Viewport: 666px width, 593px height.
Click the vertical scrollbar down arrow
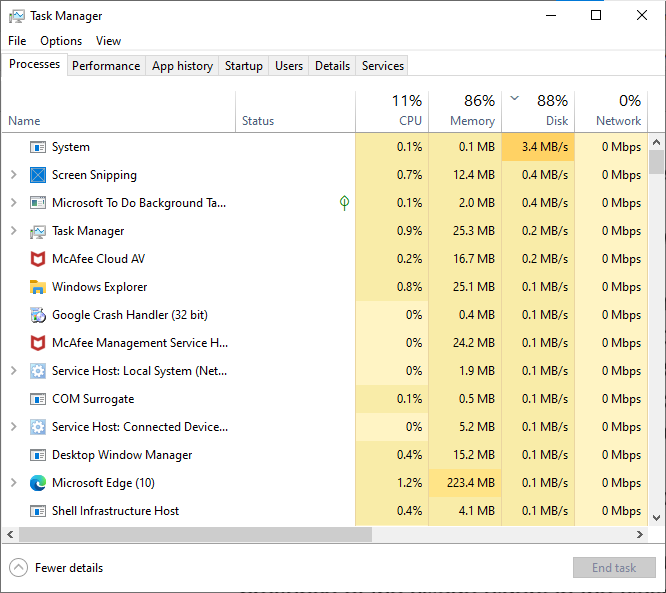click(656, 518)
